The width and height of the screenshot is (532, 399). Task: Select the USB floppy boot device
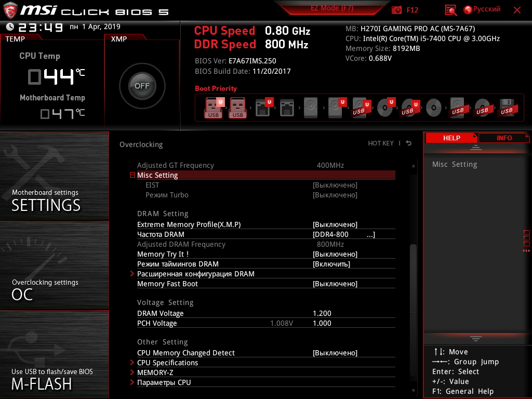pos(507,108)
